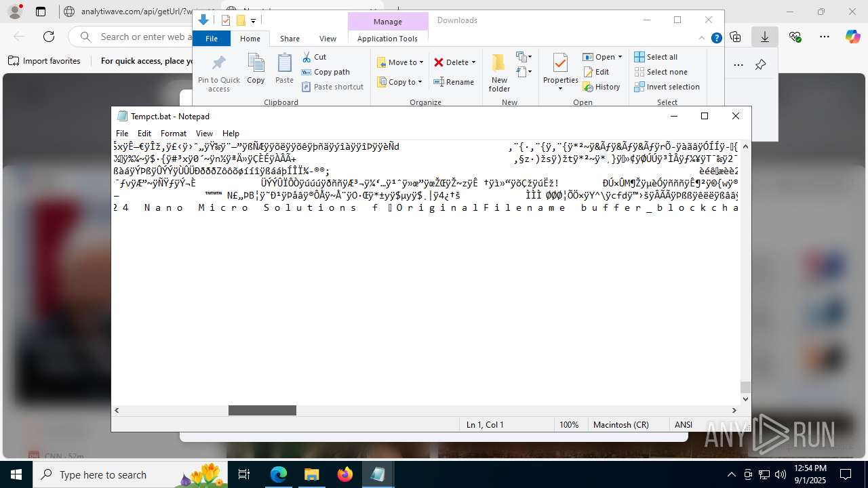Viewport: 868px width, 488px height.
Task: Open Edge Downloads toolbar icon
Action: point(764,37)
